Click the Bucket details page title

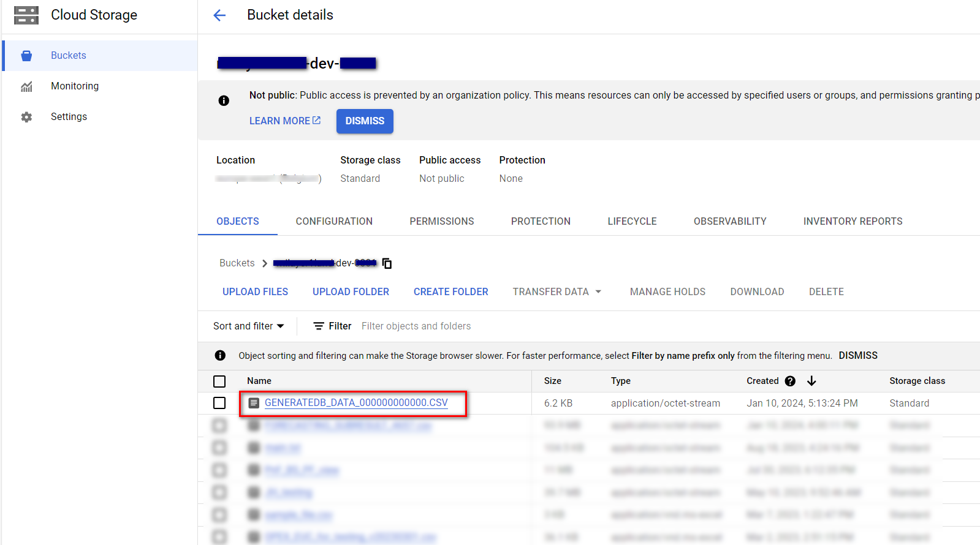coord(290,15)
